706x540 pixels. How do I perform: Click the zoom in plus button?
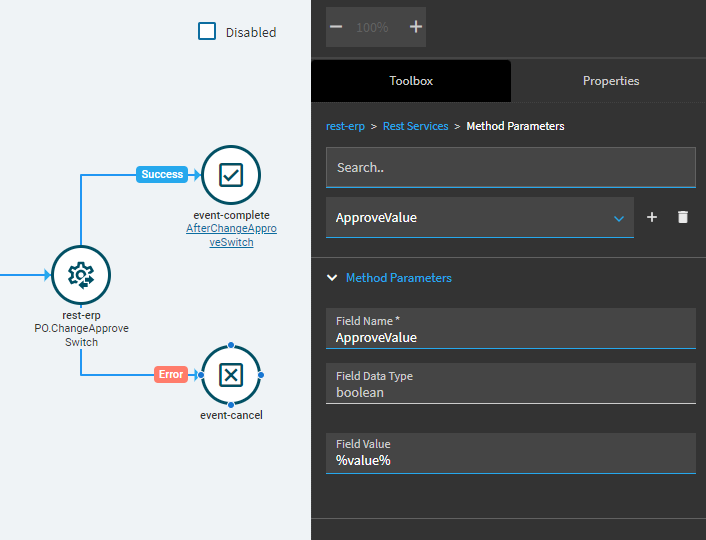(x=416, y=27)
